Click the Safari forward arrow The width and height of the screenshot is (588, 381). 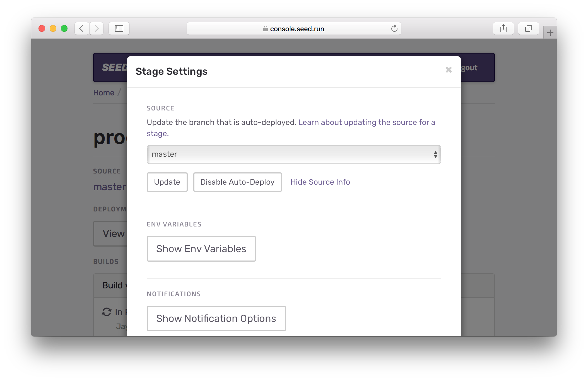tap(97, 28)
